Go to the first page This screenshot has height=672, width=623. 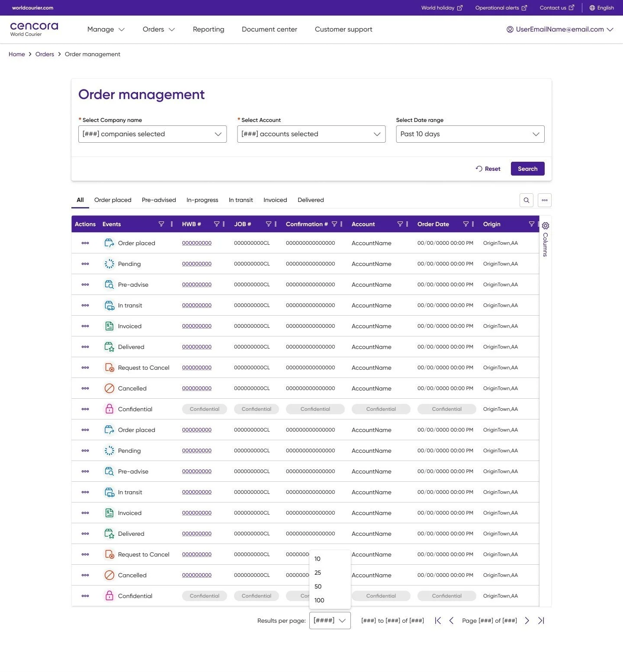tap(438, 621)
